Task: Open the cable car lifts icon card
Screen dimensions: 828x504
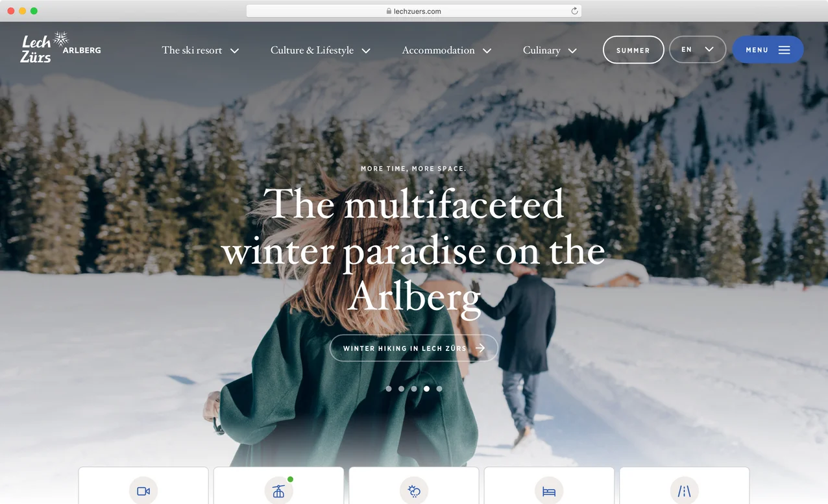Action: tap(278, 486)
